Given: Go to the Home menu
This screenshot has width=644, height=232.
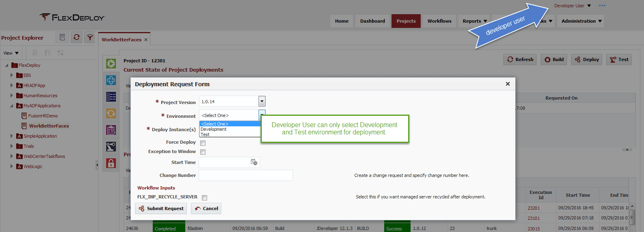Looking at the screenshot, I should (x=342, y=21).
